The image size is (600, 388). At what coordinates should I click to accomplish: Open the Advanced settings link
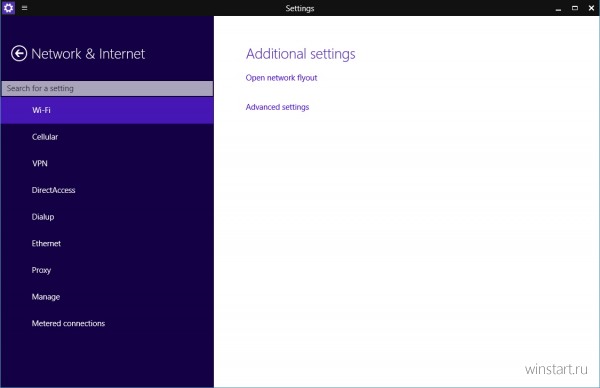click(x=277, y=107)
